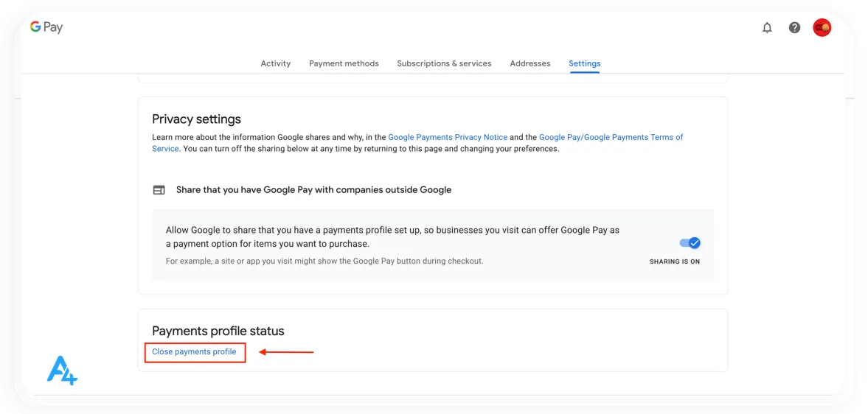Click the SHARING IS ON label
This screenshot has height=414, width=868.
[675, 262]
